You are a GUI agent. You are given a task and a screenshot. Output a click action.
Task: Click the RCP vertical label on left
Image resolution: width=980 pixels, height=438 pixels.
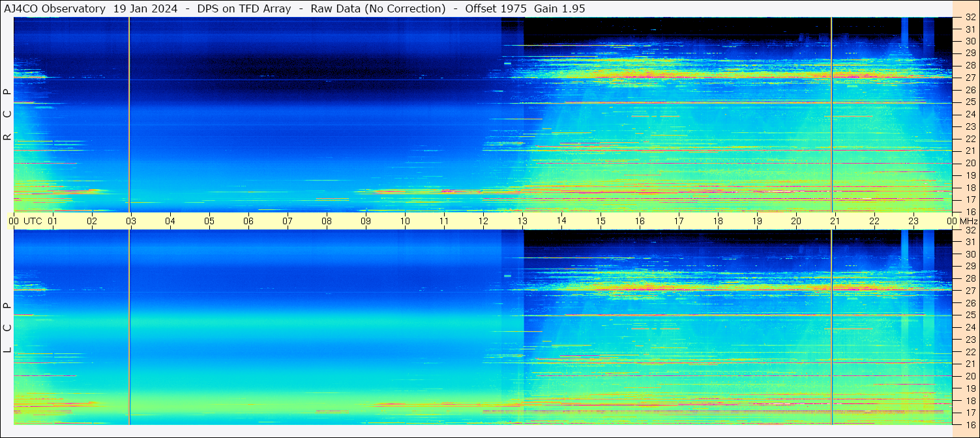pos(7,114)
